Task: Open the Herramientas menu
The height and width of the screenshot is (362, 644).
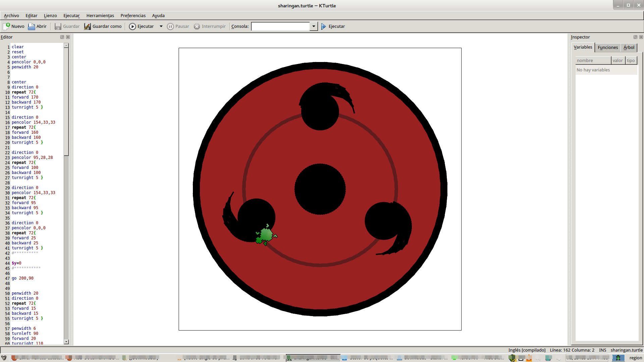Action: [x=100, y=15]
